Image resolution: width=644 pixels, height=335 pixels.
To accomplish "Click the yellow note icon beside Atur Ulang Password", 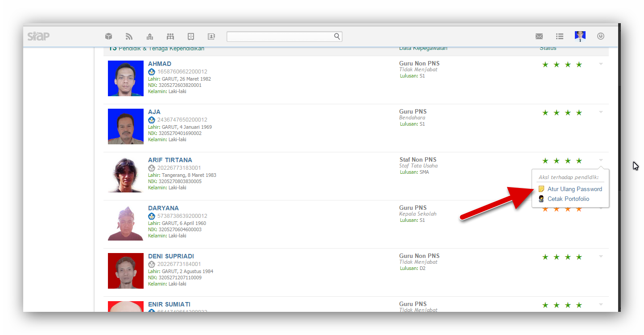I will [541, 189].
